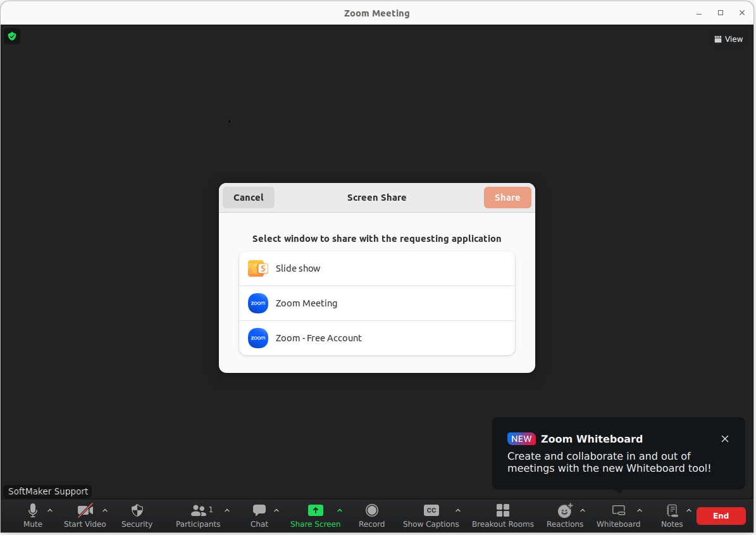Start recording with the Record icon
756x535 pixels.
point(372,510)
